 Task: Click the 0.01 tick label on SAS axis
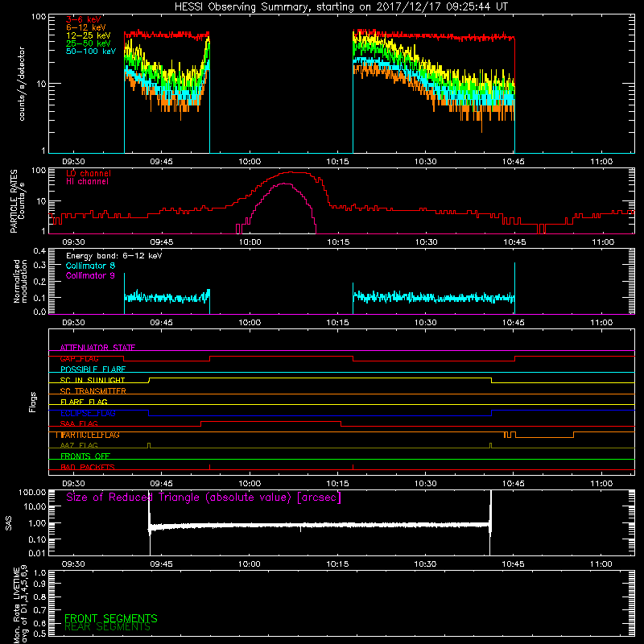tap(37, 553)
